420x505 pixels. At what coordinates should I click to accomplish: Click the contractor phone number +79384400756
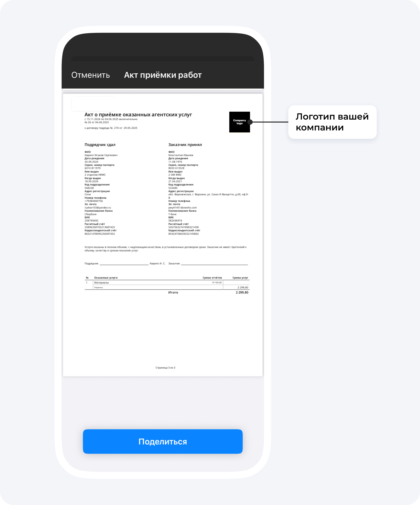pyautogui.click(x=93, y=201)
